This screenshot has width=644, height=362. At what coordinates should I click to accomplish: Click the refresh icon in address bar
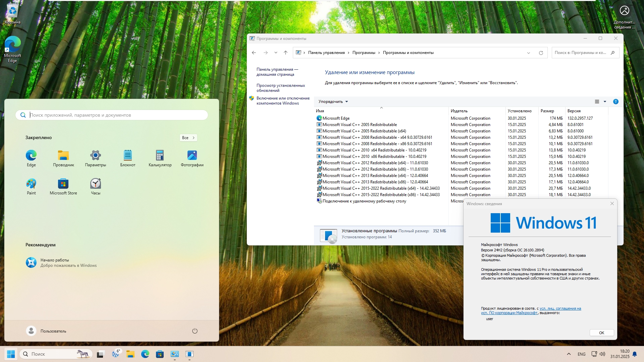point(541,53)
